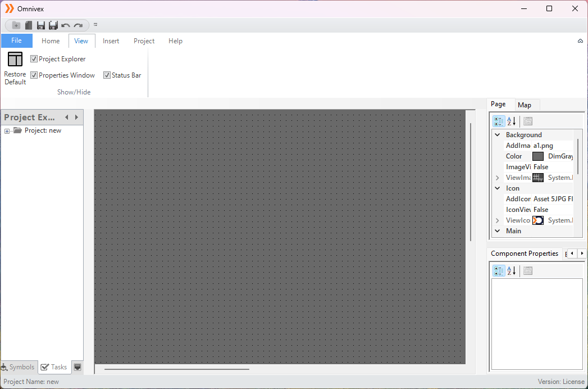Screen dimensions: 588x389
Task: Switch to the Tasks tab
Action: [x=54, y=367]
